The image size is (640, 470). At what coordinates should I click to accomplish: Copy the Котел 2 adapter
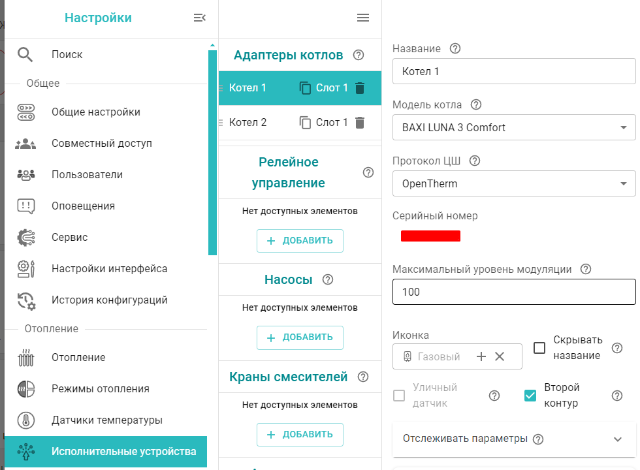coord(305,123)
